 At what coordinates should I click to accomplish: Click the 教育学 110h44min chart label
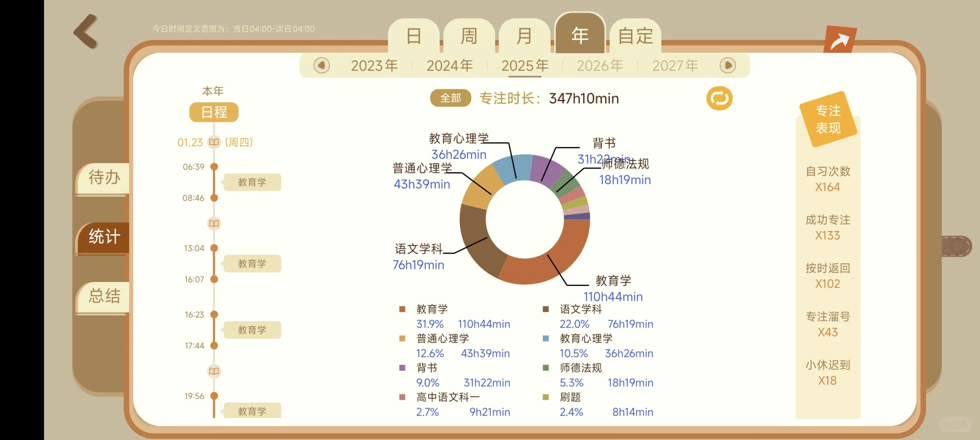pyautogui.click(x=613, y=288)
